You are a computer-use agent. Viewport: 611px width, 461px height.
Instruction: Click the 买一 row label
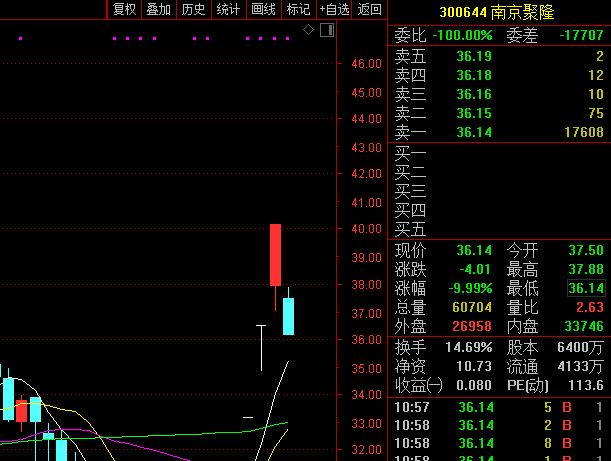(410, 154)
